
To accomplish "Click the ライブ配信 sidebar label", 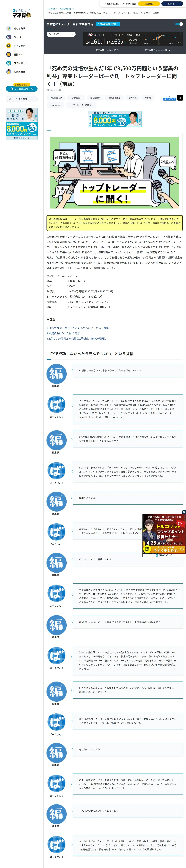I will click(19, 46).
